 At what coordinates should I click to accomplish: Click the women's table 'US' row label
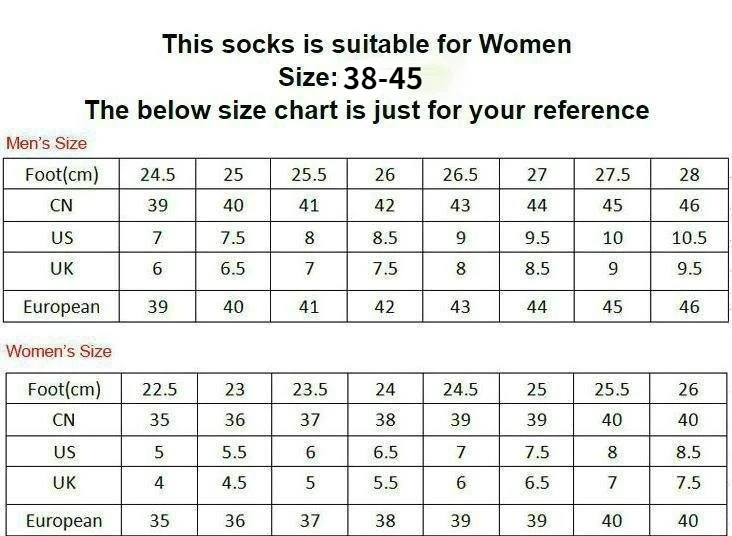[x=64, y=451]
